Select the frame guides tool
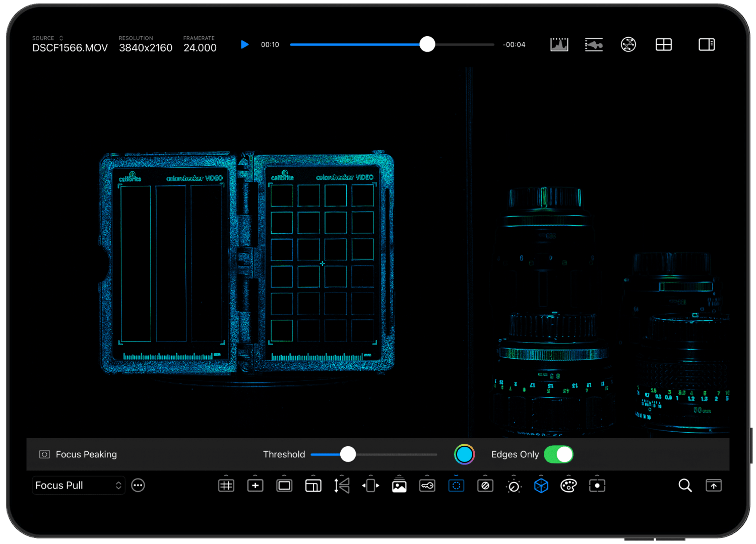Image resolution: width=756 pixels, height=544 pixels. [284, 485]
